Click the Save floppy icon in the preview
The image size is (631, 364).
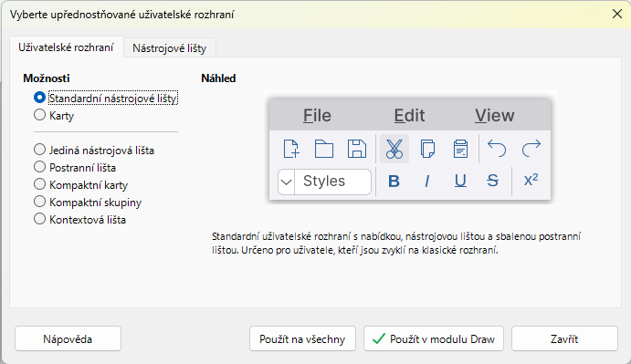tap(356, 149)
